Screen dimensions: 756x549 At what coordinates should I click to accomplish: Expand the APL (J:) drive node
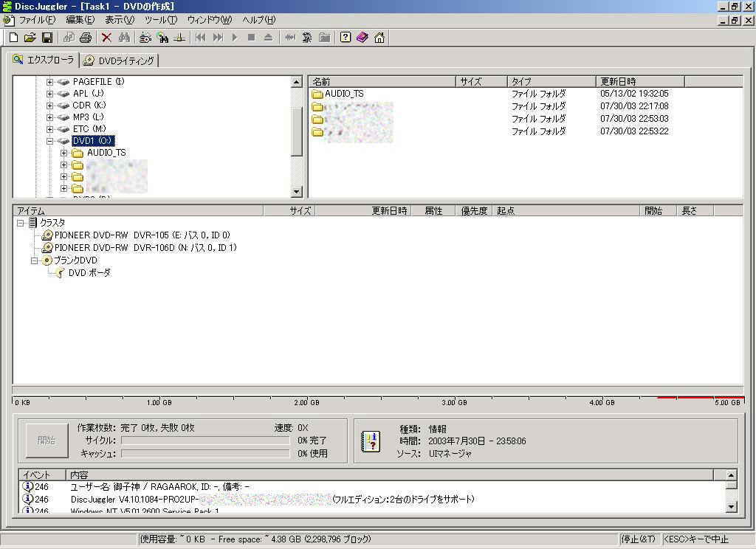(49, 94)
